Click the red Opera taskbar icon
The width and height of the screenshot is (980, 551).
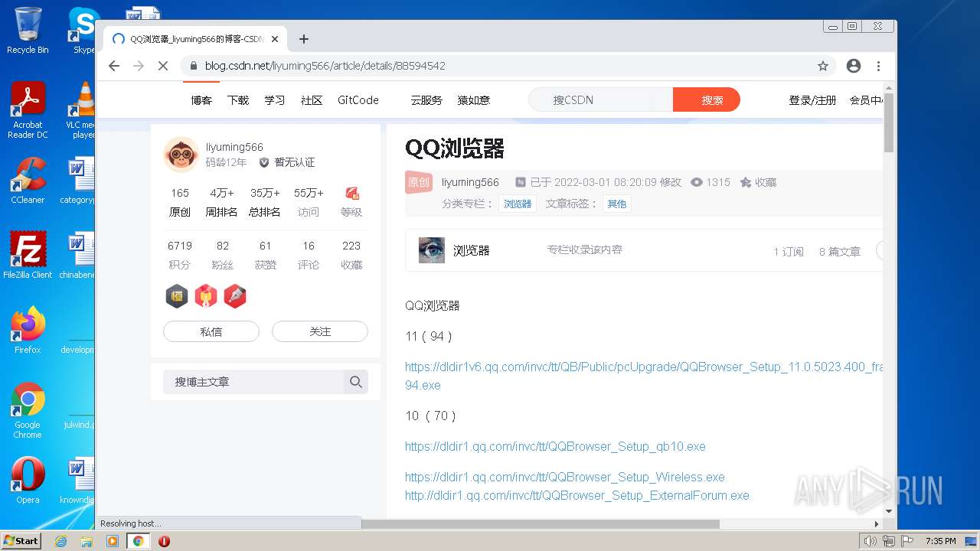pos(164,541)
